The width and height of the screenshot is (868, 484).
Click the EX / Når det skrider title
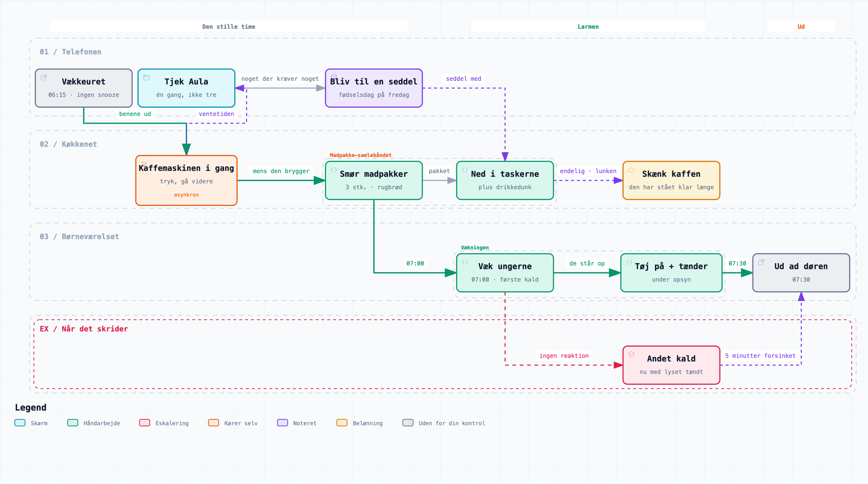click(84, 329)
